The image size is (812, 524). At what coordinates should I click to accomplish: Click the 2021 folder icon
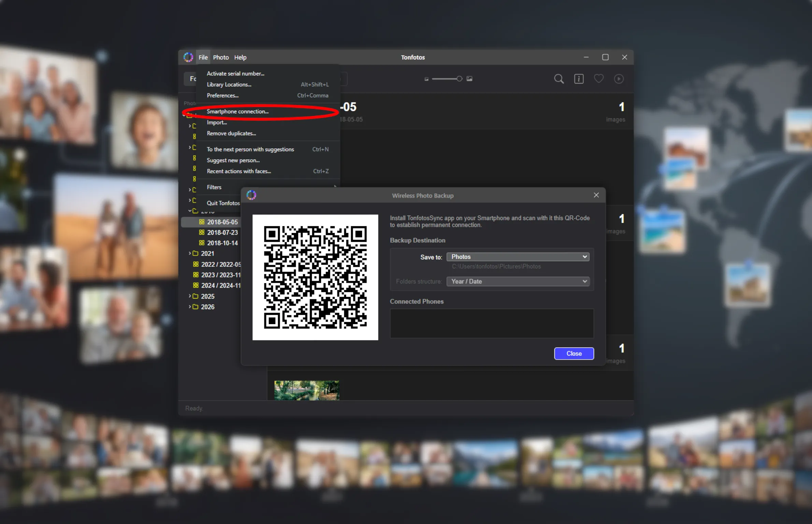pyautogui.click(x=195, y=253)
